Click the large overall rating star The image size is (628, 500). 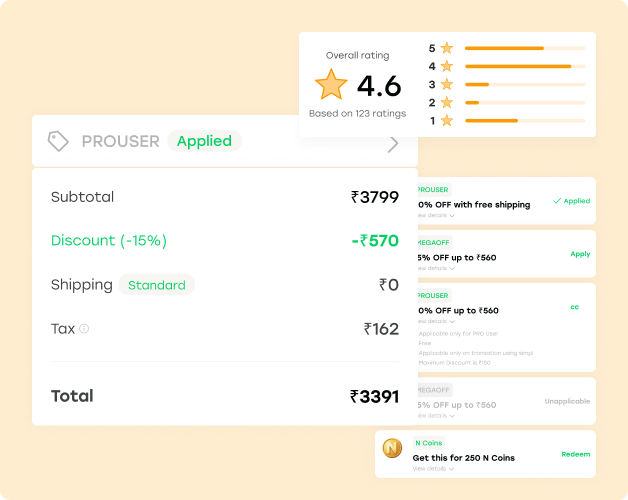click(331, 85)
